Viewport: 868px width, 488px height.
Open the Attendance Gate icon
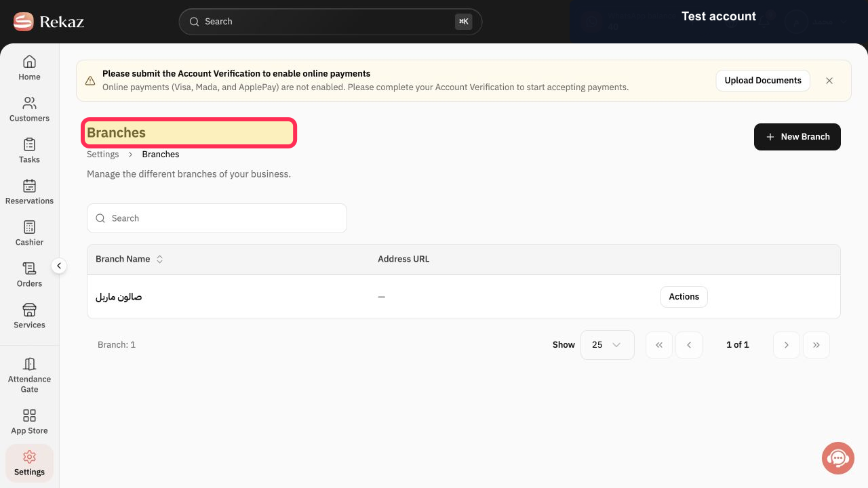coord(29,364)
